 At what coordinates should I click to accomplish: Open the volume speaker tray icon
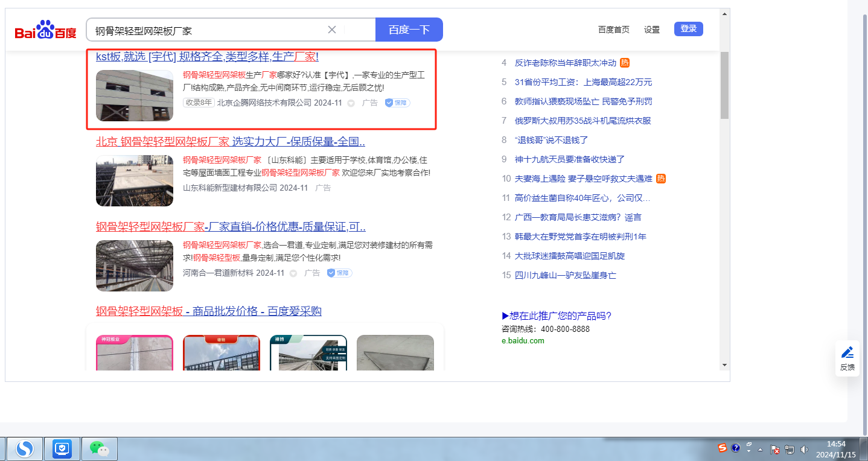(804, 450)
